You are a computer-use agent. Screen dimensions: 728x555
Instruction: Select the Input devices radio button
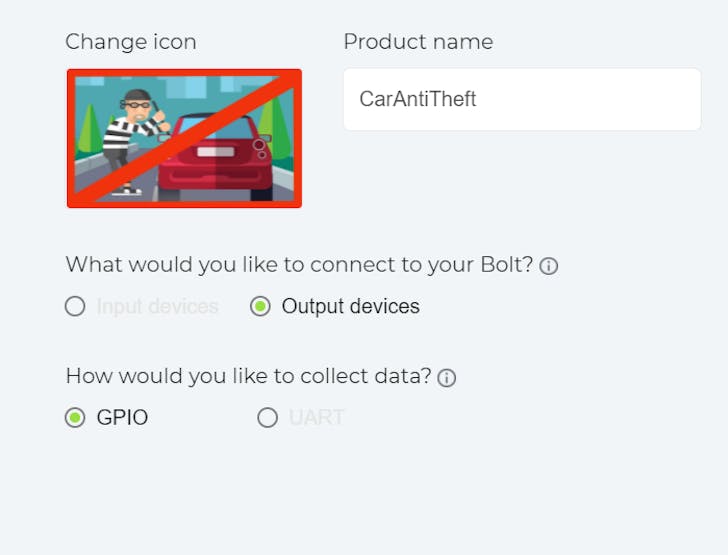[75, 307]
